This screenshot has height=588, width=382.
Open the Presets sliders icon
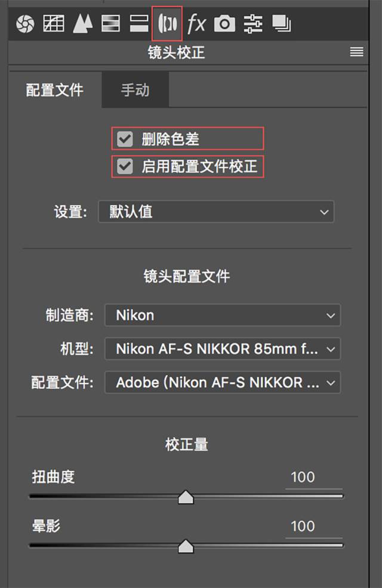pyautogui.click(x=252, y=24)
